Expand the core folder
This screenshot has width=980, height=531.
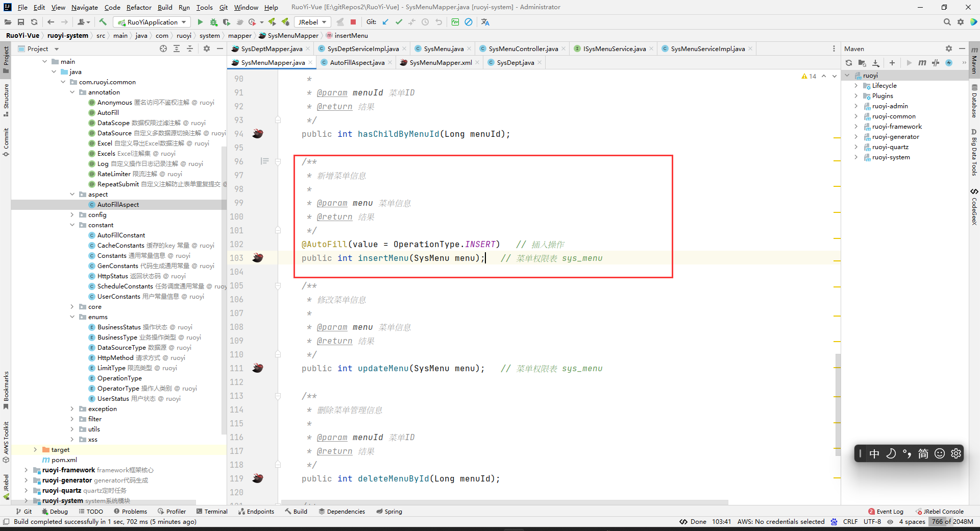pos(72,307)
